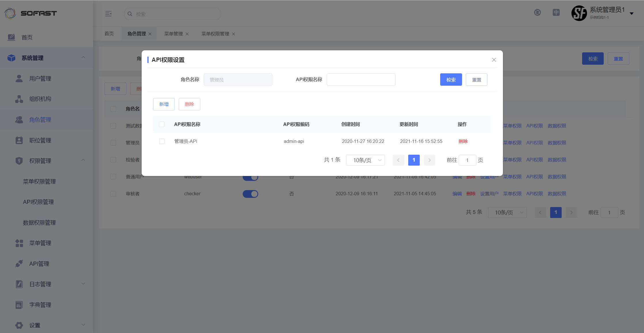This screenshot has width=644, height=333.
Task: Click the user management person icon
Action: click(x=19, y=79)
